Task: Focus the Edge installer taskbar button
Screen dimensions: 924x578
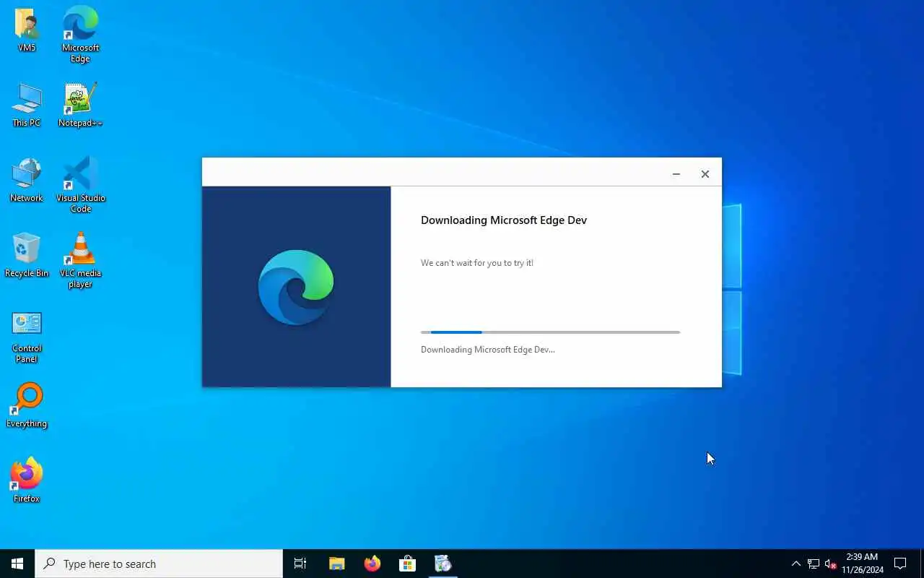Action: pyautogui.click(x=443, y=564)
